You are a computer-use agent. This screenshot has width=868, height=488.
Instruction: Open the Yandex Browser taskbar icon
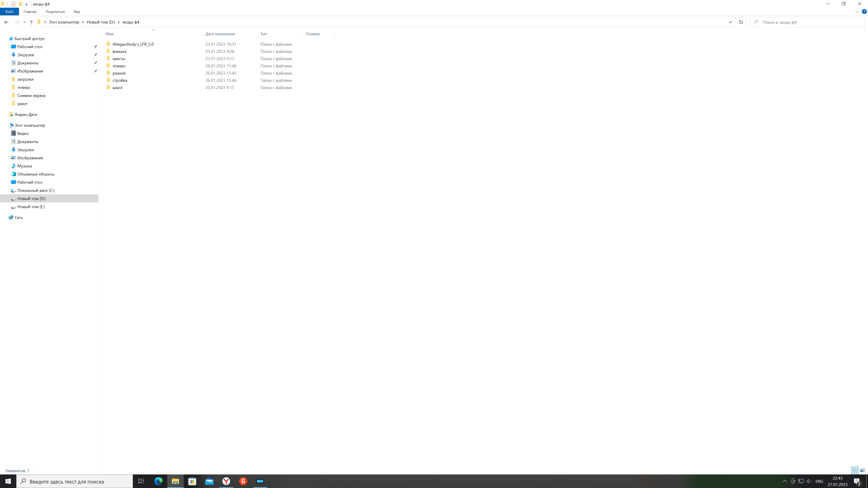(226, 481)
